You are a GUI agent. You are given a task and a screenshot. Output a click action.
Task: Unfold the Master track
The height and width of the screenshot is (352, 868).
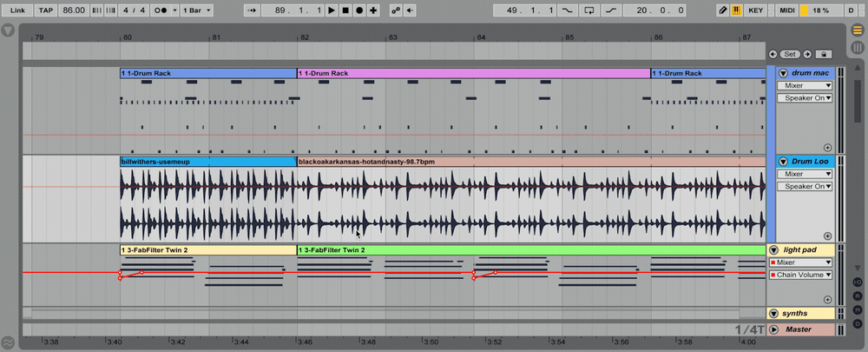774,329
